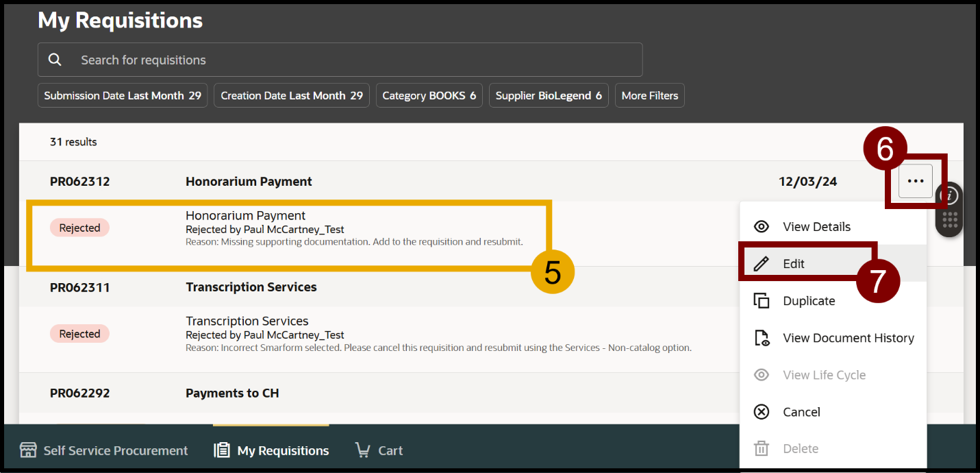Click the Cancel circle-x icon
The height and width of the screenshot is (473, 980).
tap(761, 412)
